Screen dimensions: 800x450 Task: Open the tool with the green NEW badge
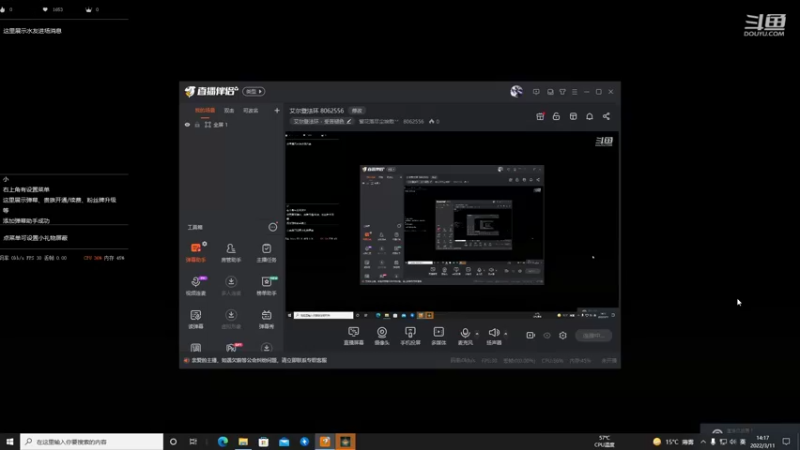coord(266,286)
